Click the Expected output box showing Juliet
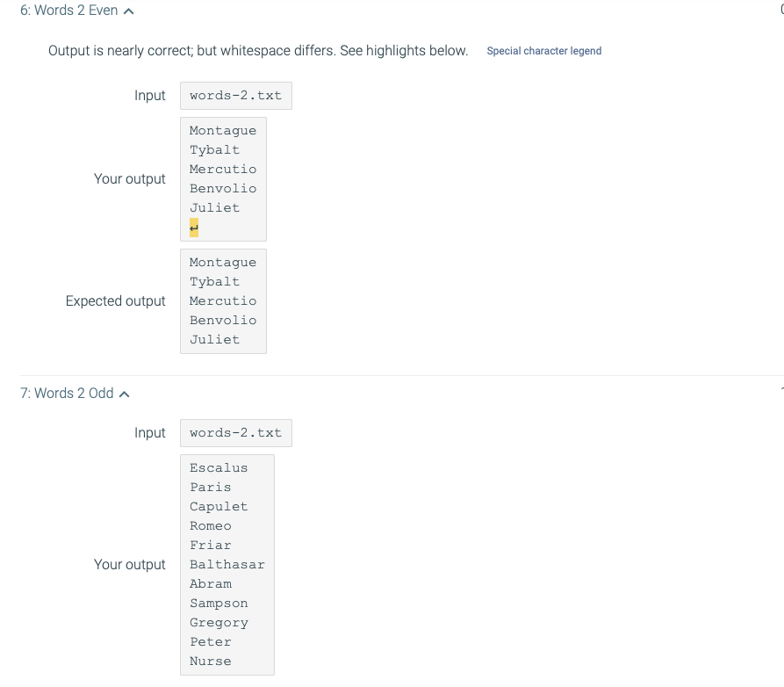 coord(223,301)
